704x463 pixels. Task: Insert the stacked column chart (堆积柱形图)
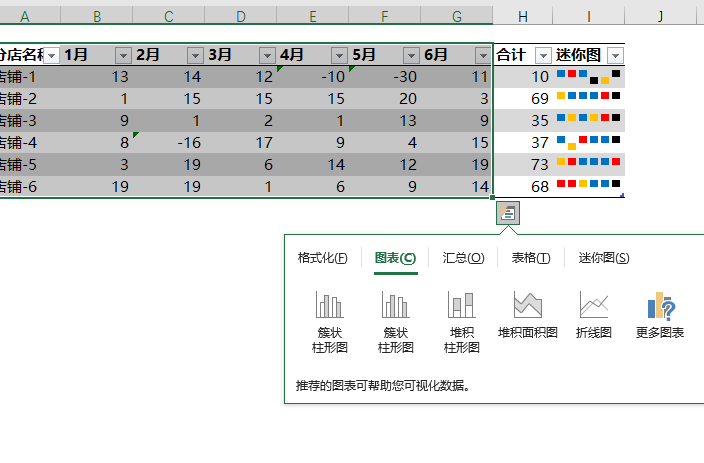point(462,322)
